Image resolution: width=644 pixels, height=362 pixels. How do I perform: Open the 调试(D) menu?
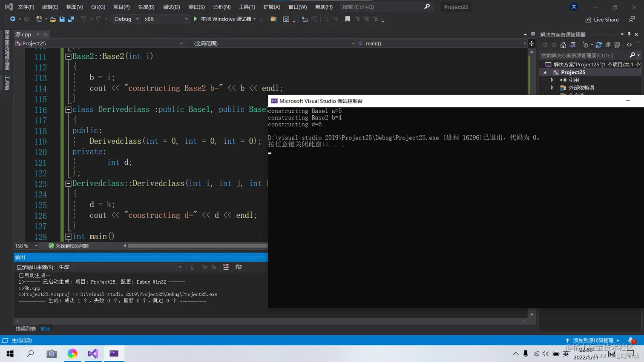pos(171,7)
